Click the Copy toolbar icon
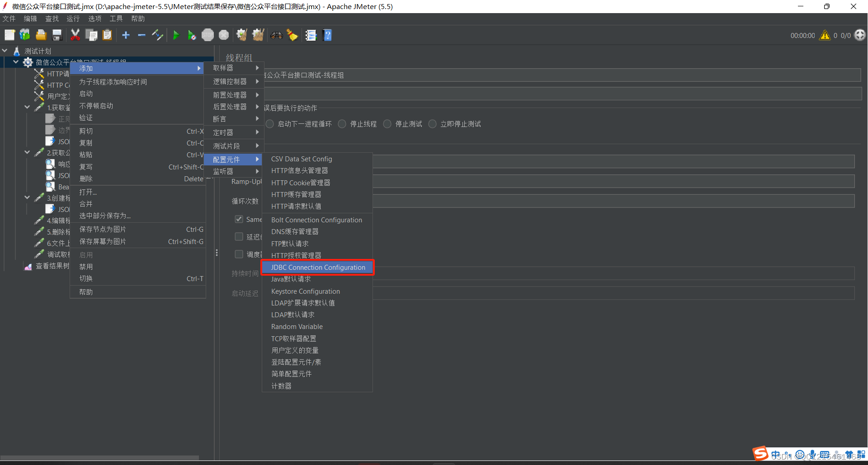Viewport: 868px width, 465px height. [91, 35]
